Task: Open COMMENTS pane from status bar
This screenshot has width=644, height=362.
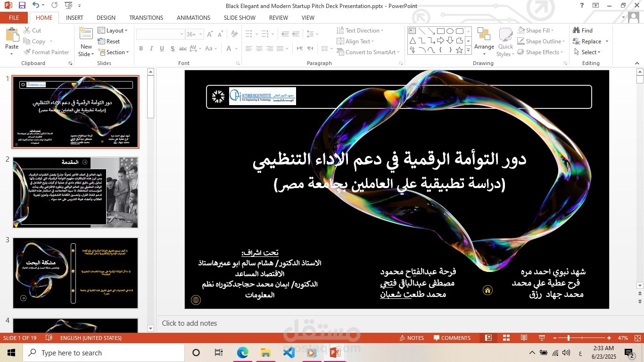Action: (x=452, y=338)
